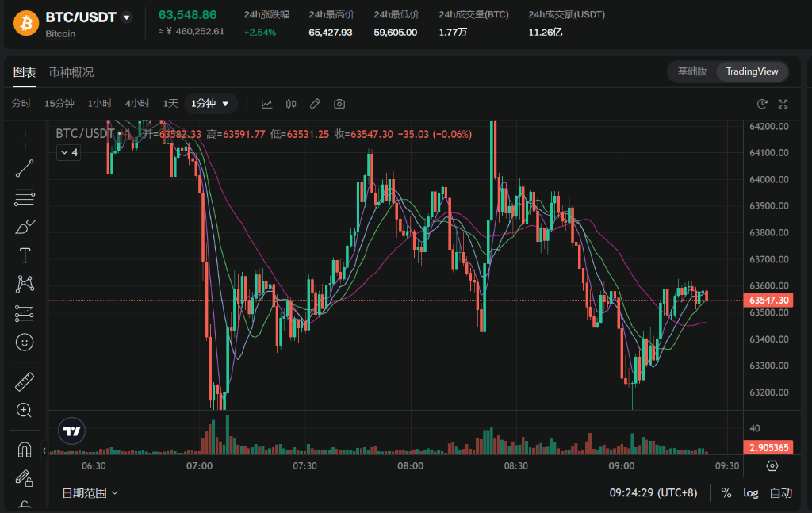This screenshot has height=513, width=812.
Task: Open the emoji sticker tool
Action: 25,343
